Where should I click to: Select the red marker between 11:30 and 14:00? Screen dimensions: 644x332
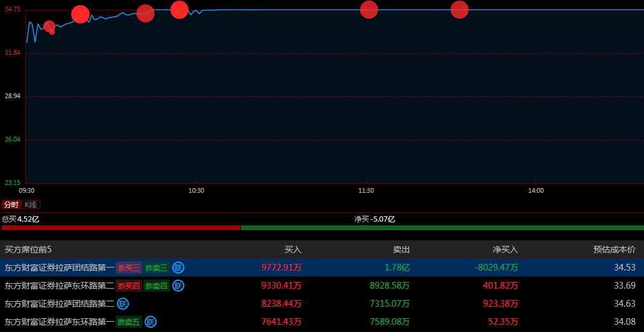pos(460,10)
